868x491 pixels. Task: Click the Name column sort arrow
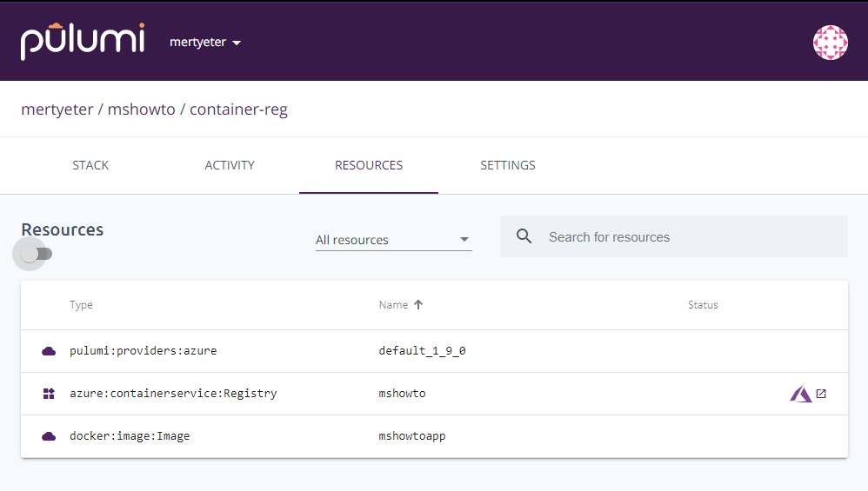(x=418, y=305)
